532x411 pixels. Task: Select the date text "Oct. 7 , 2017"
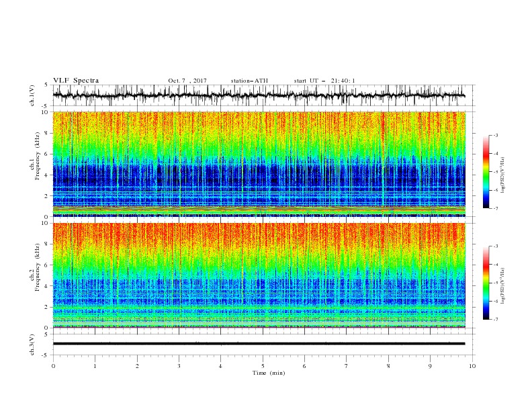(x=187, y=81)
